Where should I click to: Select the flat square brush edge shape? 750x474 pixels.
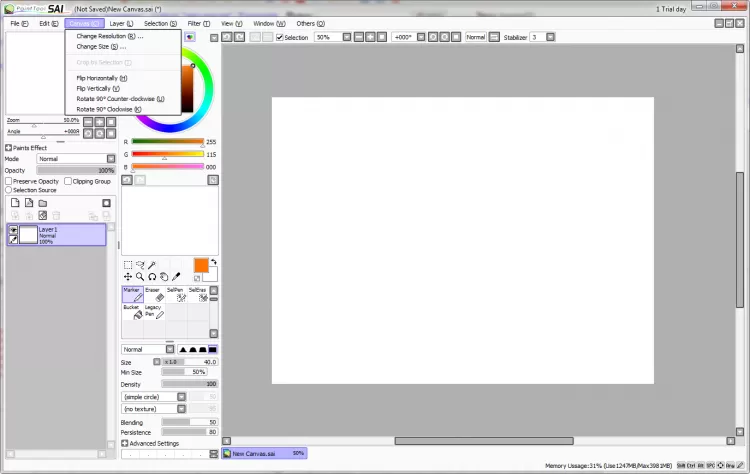[212, 349]
